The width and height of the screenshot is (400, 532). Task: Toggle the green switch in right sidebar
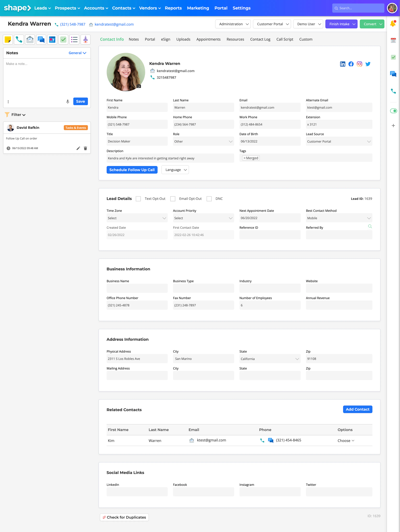click(x=393, y=111)
